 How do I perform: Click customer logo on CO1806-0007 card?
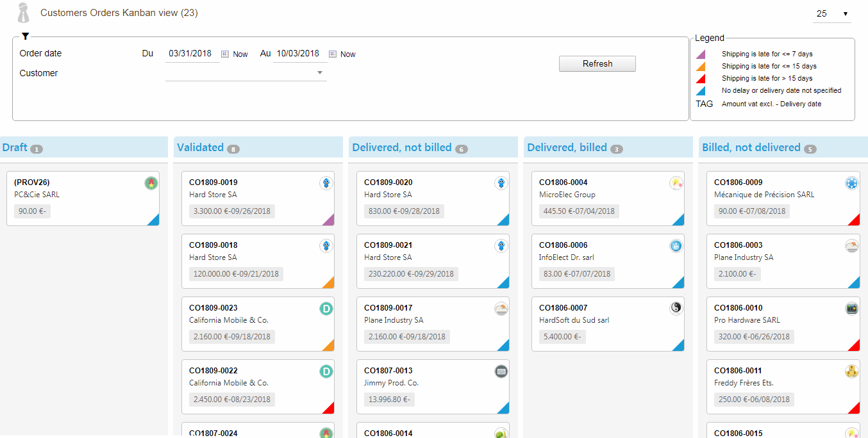point(676,309)
